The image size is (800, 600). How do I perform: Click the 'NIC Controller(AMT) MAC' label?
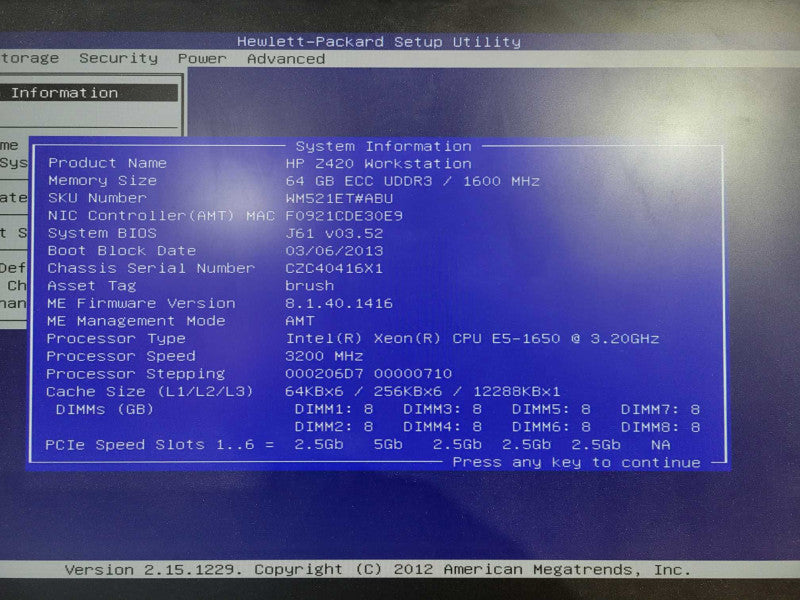[x=161, y=216]
